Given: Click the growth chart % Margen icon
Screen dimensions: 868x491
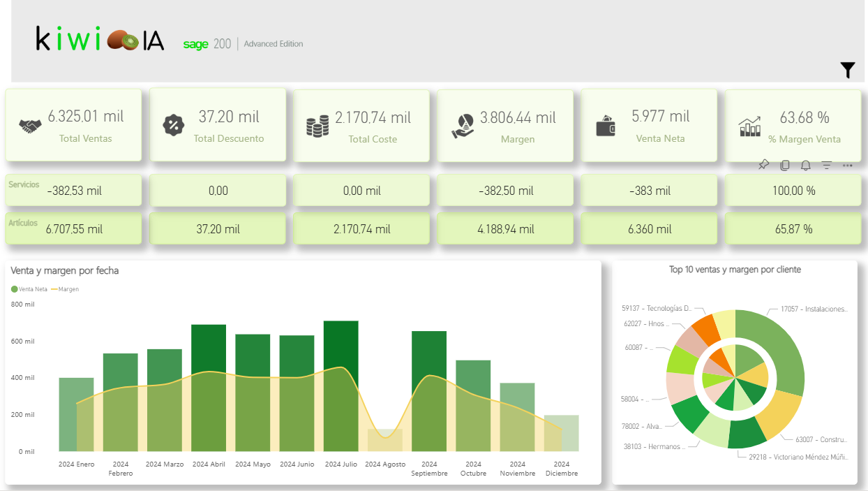Looking at the screenshot, I should (749, 126).
